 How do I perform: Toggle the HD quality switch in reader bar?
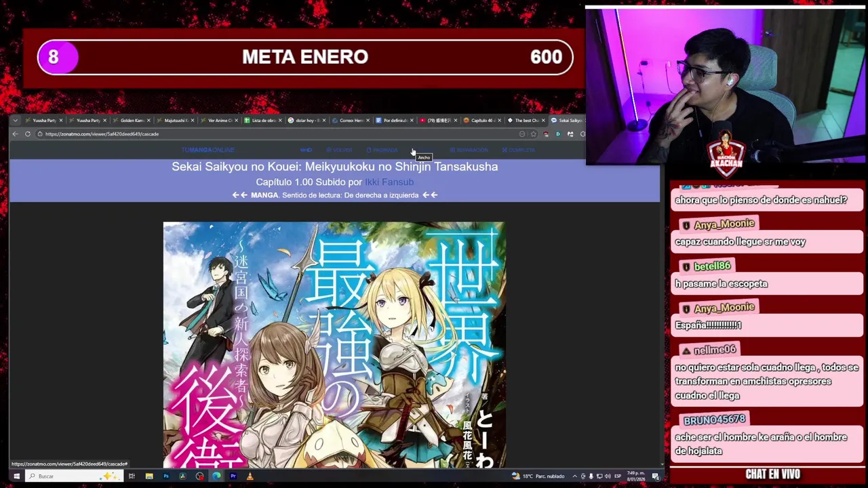click(306, 150)
